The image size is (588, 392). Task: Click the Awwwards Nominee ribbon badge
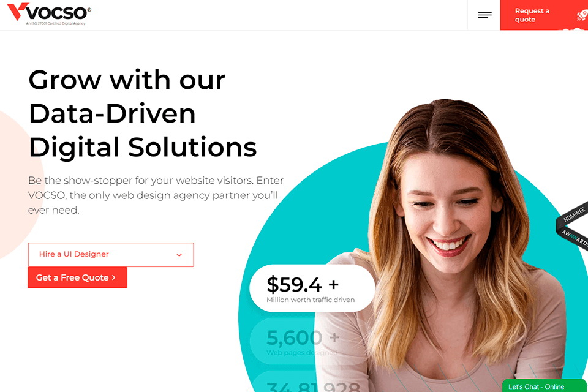573,225
